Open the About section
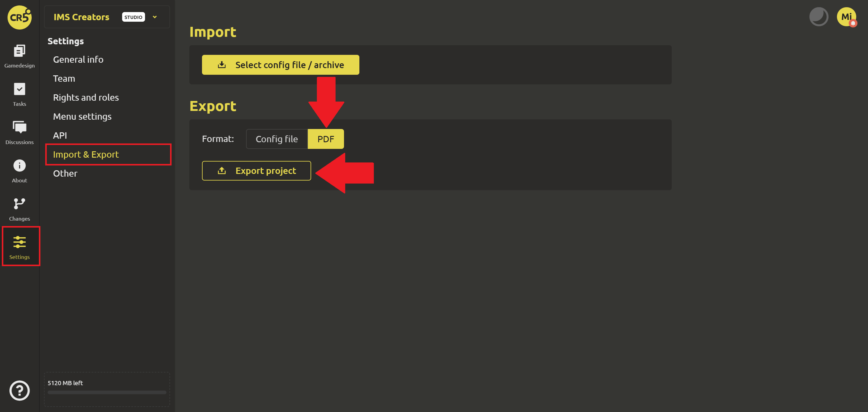The width and height of the screenshot is (868, 412). click(20, 171)
